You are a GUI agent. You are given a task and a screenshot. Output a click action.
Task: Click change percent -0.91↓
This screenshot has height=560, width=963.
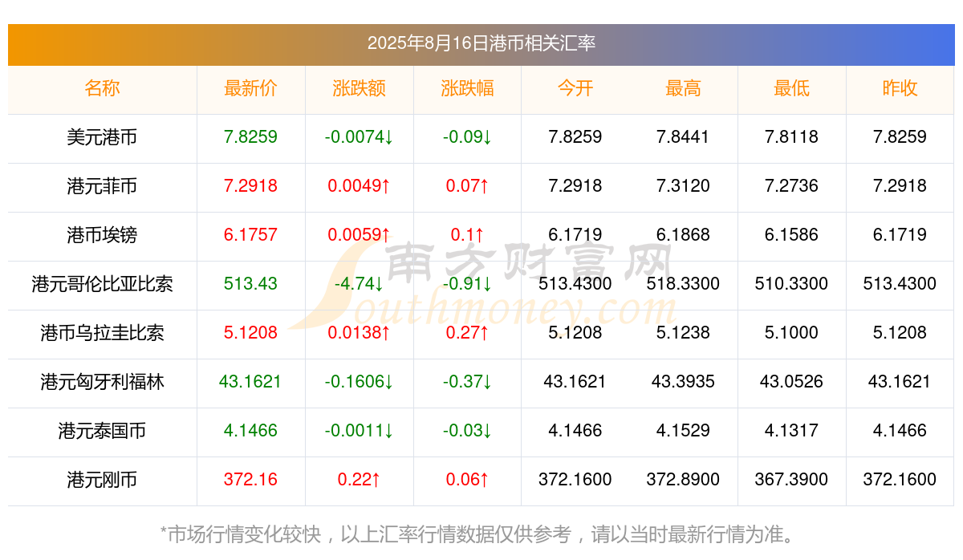click(x=468, y=284)
